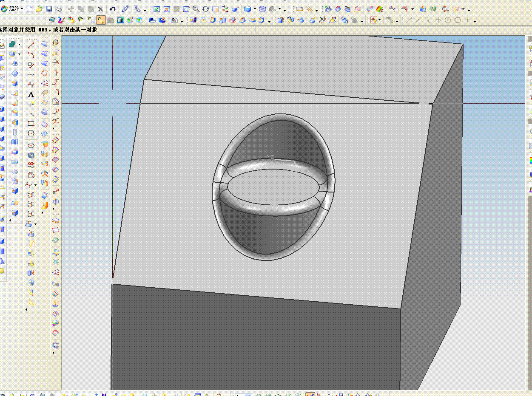Image resolution: width=532 pixels, height=396 pixels.
Task: Expand the feature column bottom arrow
Action: pos(9,220)
